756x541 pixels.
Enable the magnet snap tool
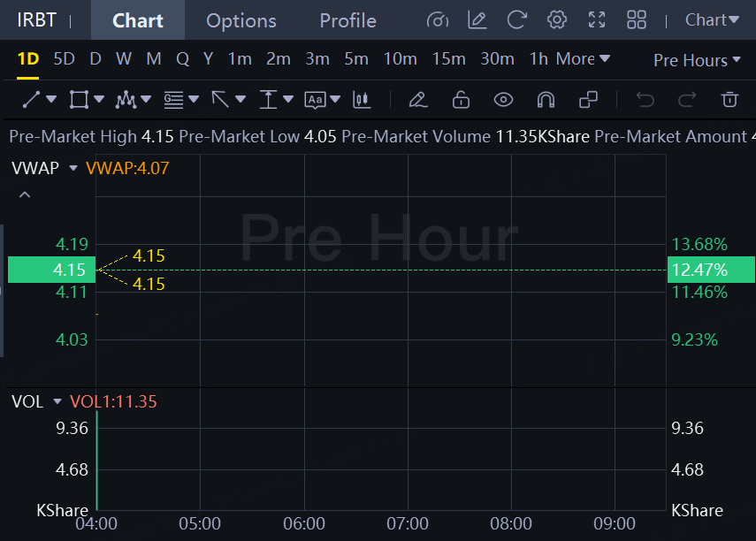click(546, 100)
